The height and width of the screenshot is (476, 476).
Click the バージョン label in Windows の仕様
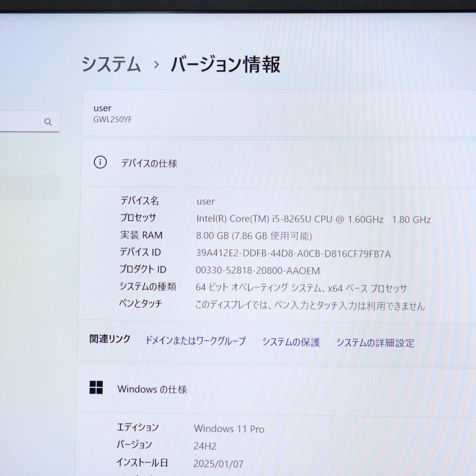[134, 445]
